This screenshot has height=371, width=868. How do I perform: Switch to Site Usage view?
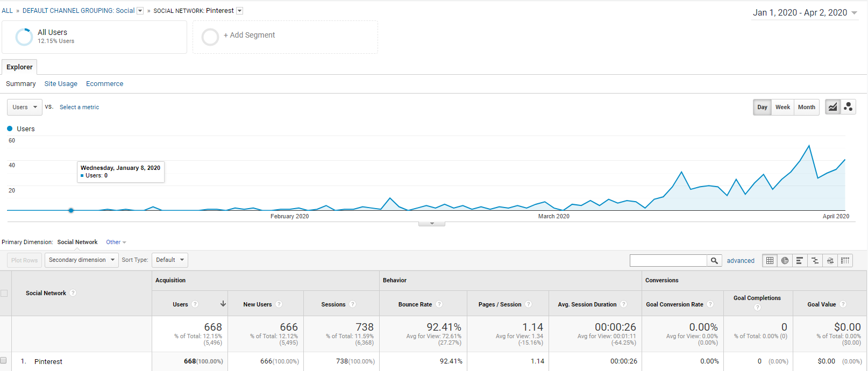tap(61, 84)
